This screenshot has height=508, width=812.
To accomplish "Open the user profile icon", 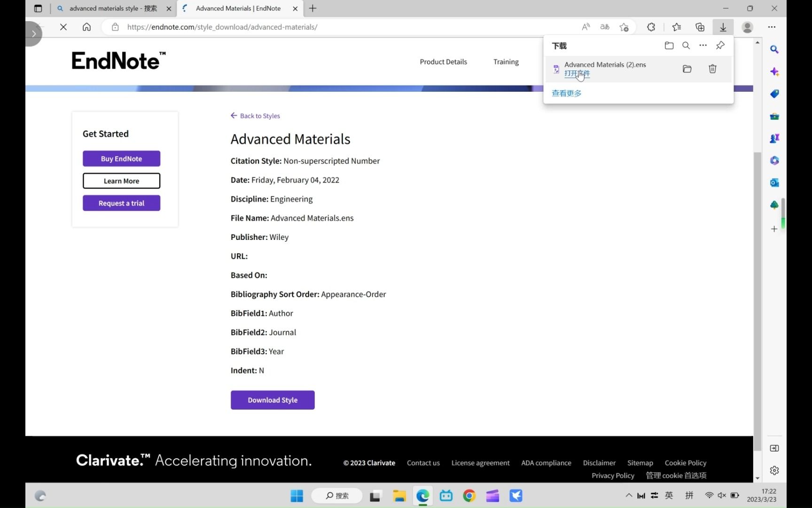I will pos(747,27).
